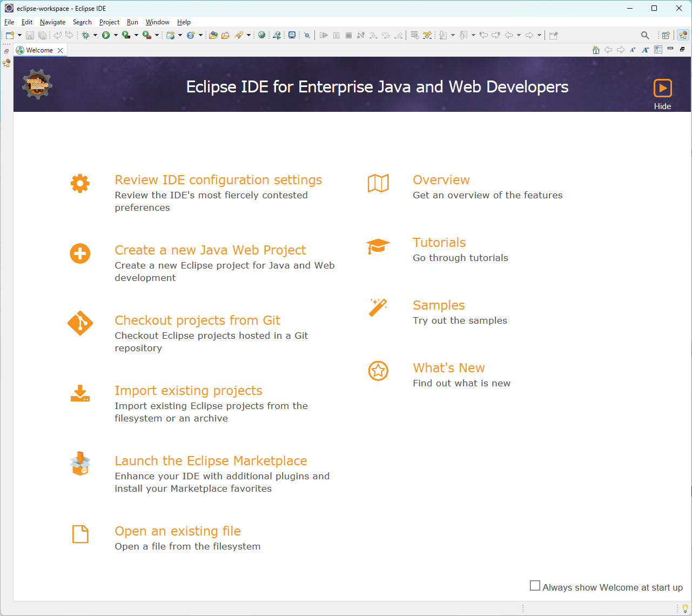The width and height of the screenshot is (692, 616).
Task: Click the Reduce font size icon
Action: [633, 50]
